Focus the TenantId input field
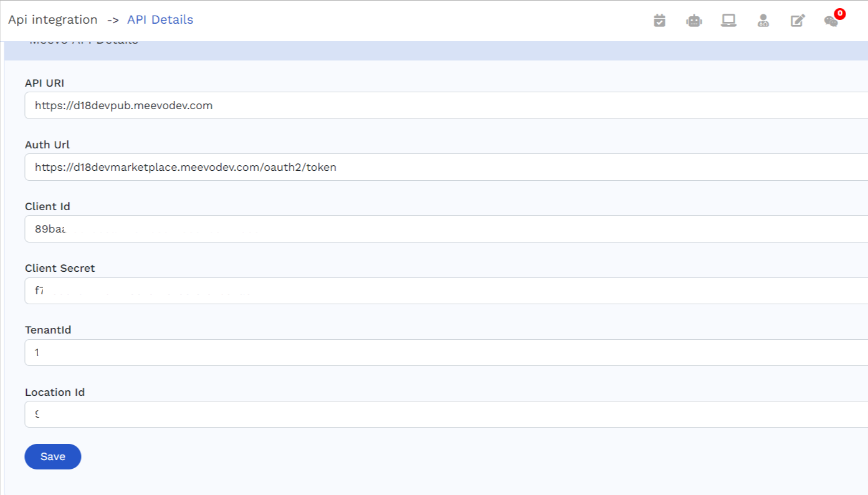 pyautogui.click(x=446, y=352)
